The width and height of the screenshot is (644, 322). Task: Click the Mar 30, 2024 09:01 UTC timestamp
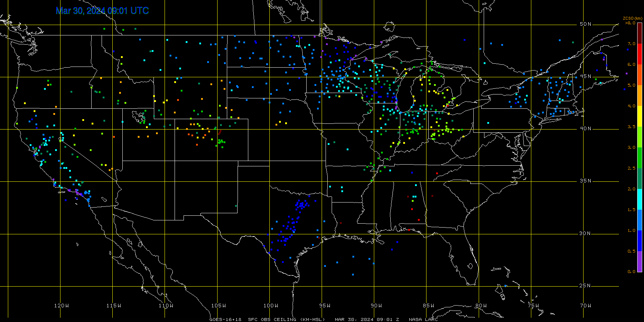tap(102, 11)
